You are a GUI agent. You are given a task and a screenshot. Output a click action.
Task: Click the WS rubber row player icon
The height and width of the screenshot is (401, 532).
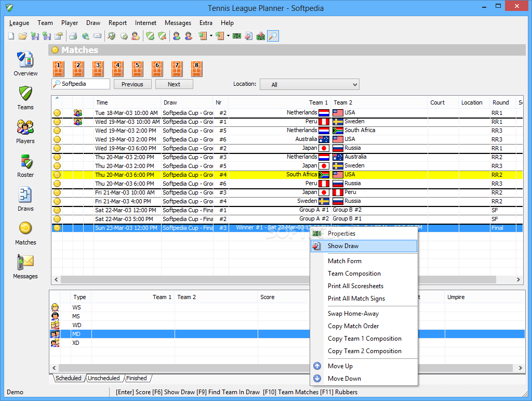[55, 307]
